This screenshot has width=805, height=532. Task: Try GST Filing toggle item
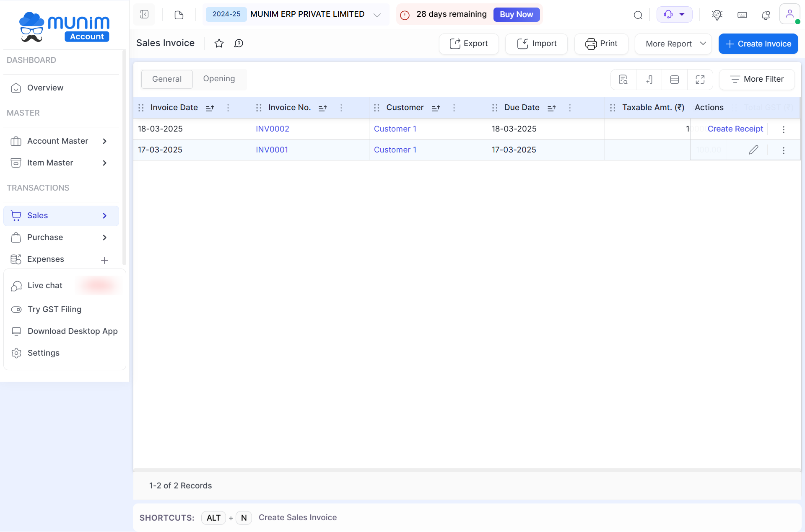coord(55,310)
